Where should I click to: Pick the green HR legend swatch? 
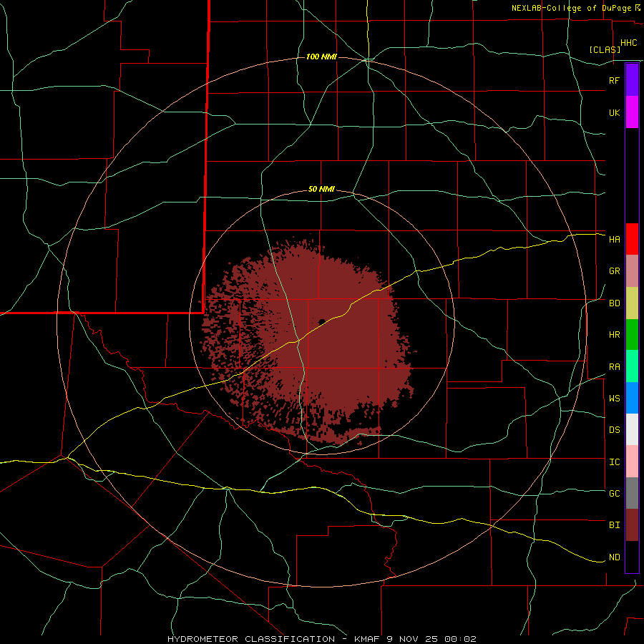(x=632, y=335)
